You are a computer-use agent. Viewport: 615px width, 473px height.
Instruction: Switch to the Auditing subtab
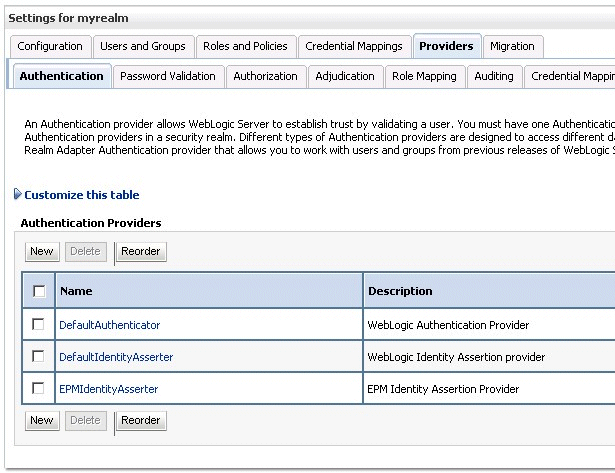494,76
